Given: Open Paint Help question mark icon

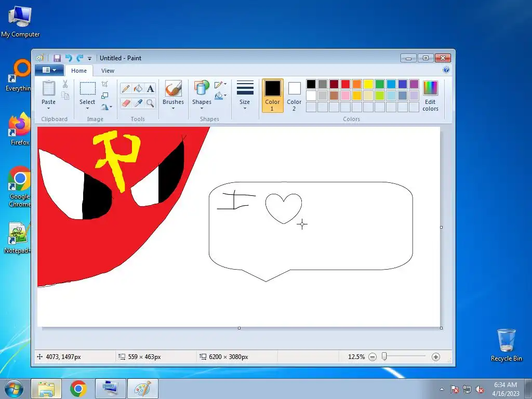Looking at the screenshot, I should point(446,70).
